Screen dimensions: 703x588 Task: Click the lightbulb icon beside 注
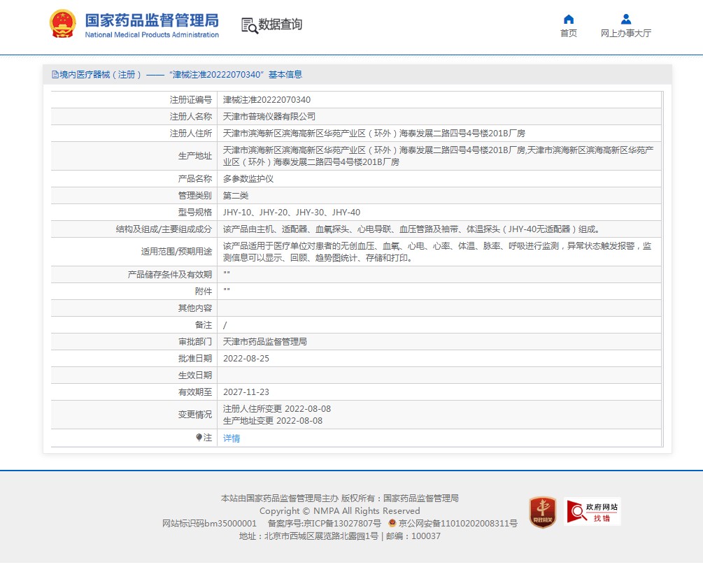pyautogui.click(x=199, y=437)
